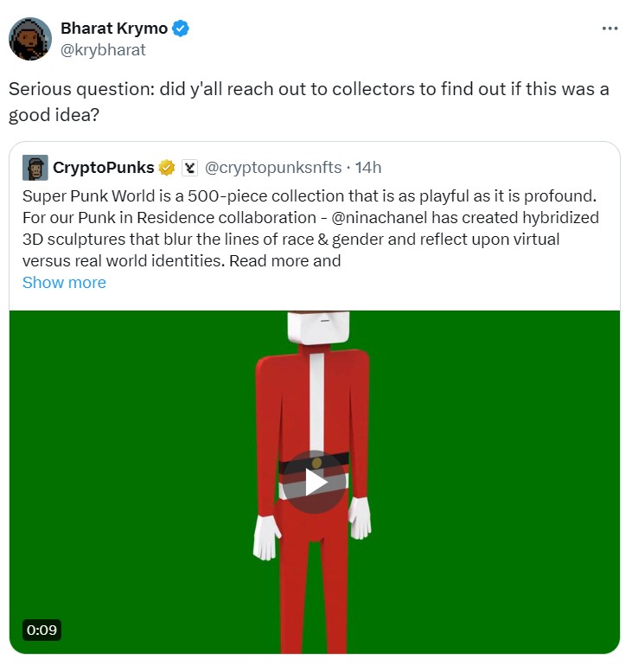The height and width of the screenshot is (672, 632).
Task: Click the affiliate badge icon next to CryptoPunks
Action: (189, 168)
